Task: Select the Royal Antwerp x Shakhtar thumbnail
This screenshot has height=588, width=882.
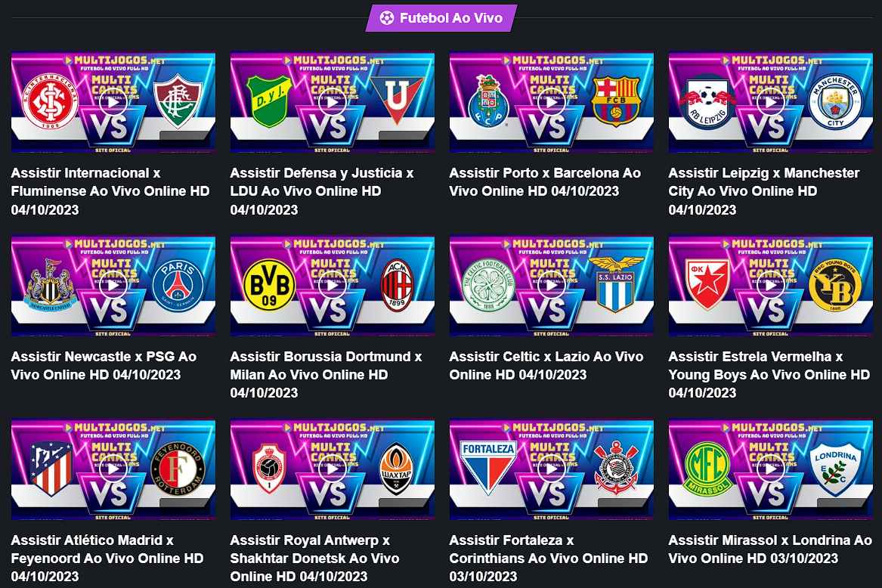Action: [x=333, y=469]
